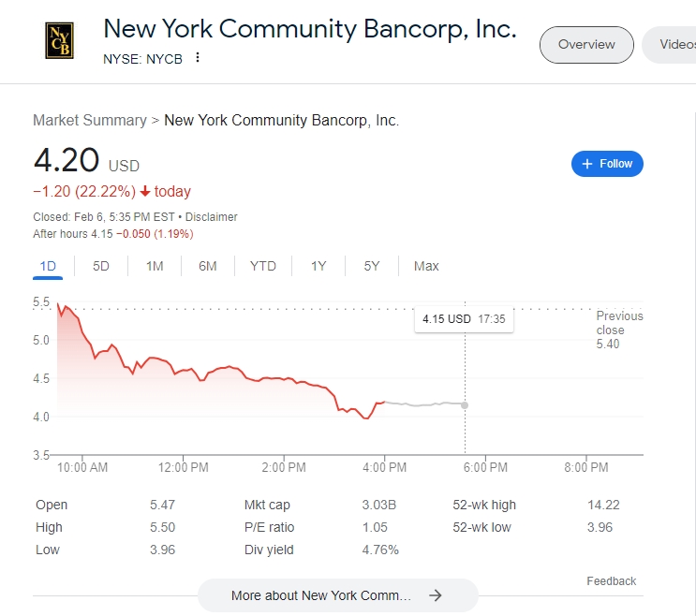Screen dimensions: 696x616
Task: Switch chart to YTD range
Action: click(263, 266)
